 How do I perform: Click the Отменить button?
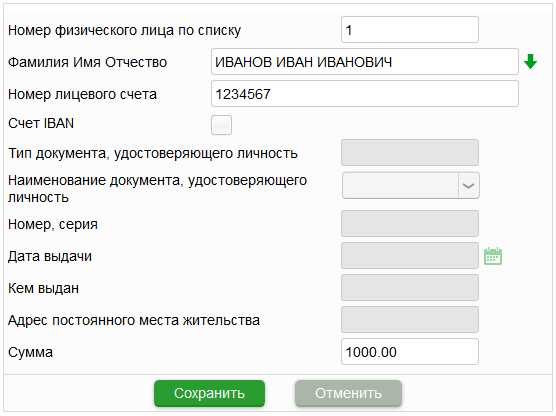pyautogui.click(x=348, y=393)
